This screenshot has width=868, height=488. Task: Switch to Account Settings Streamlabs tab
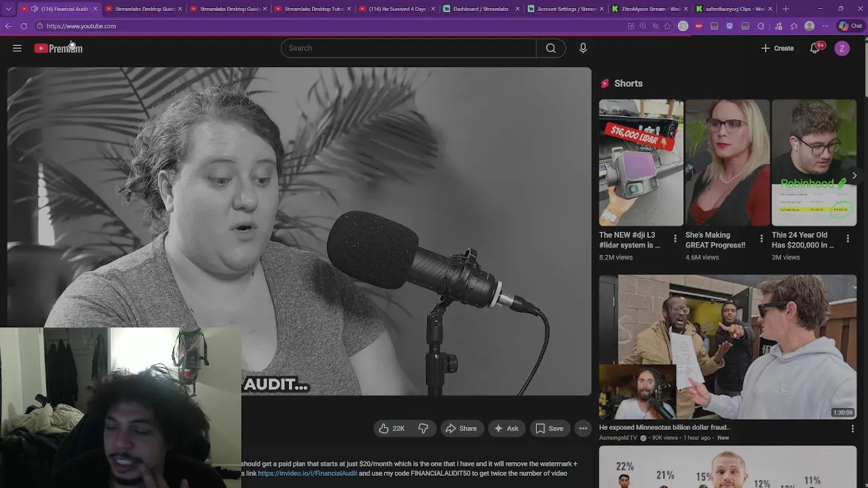[x=567, y=9]
